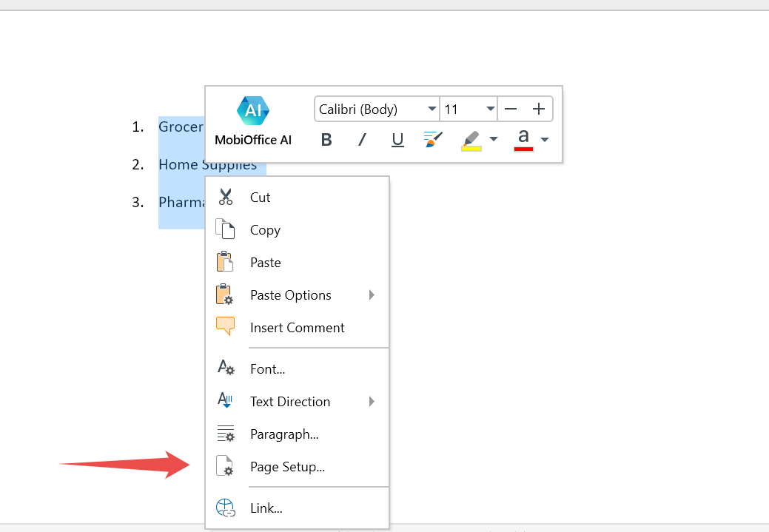Open highlight color dropdown arrow
Image resolution: width=769 pixels, height=532 pixels.
point(494,139)
